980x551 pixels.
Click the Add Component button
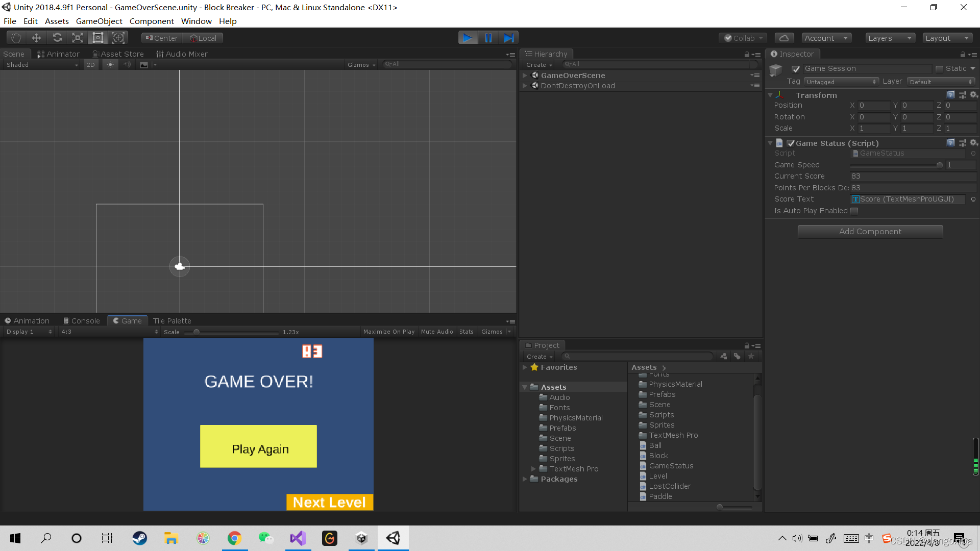point(870,232)
